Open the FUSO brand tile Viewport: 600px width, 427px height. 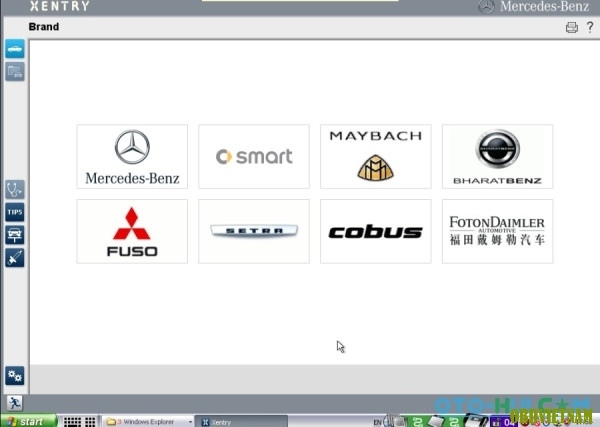point(132,231)
